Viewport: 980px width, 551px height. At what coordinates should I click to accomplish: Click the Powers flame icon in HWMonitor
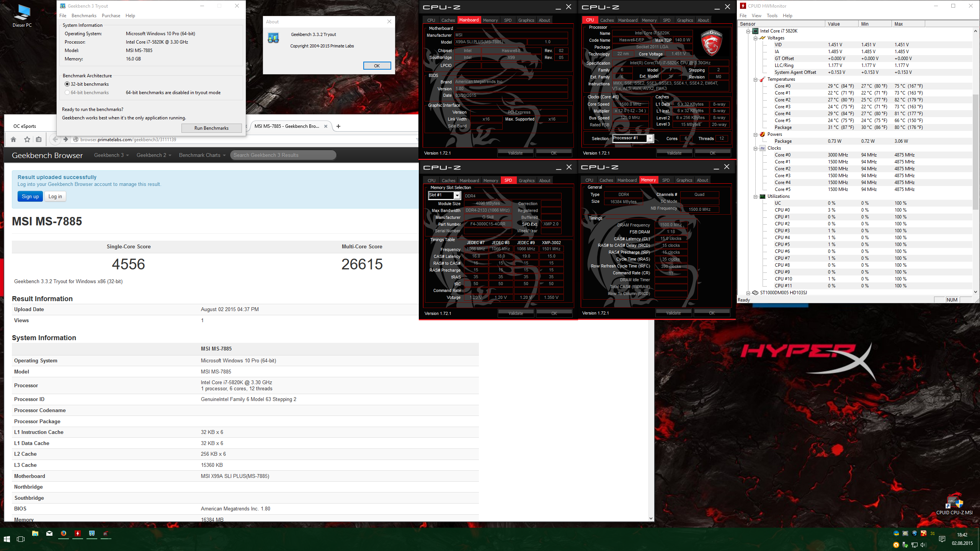[x=763, y=134]
